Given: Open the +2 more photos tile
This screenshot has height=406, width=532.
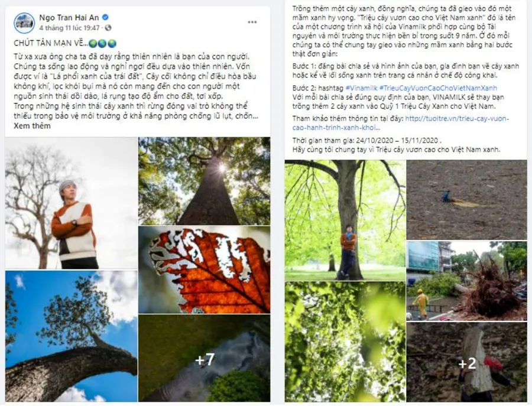Looking at the screenshot, I should pyautogui.click(x=466, y=362).
